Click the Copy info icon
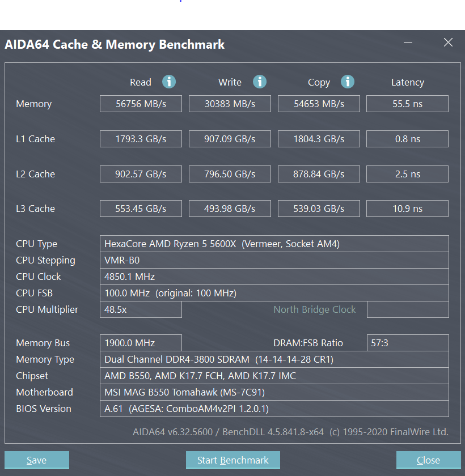Screen dimensions: 465x476 tap(348, 82)
